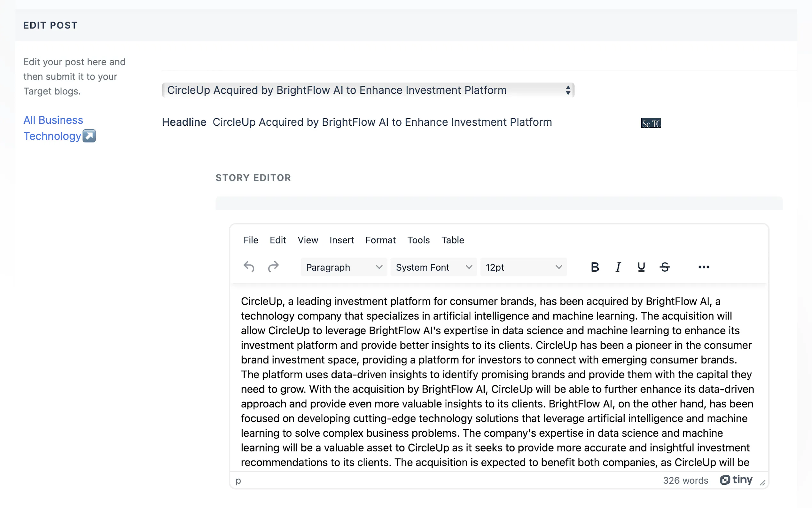Toggle italic formatting
Viewport: 812px width, 508px height.
pyautogui.click(x=618, y=267)
